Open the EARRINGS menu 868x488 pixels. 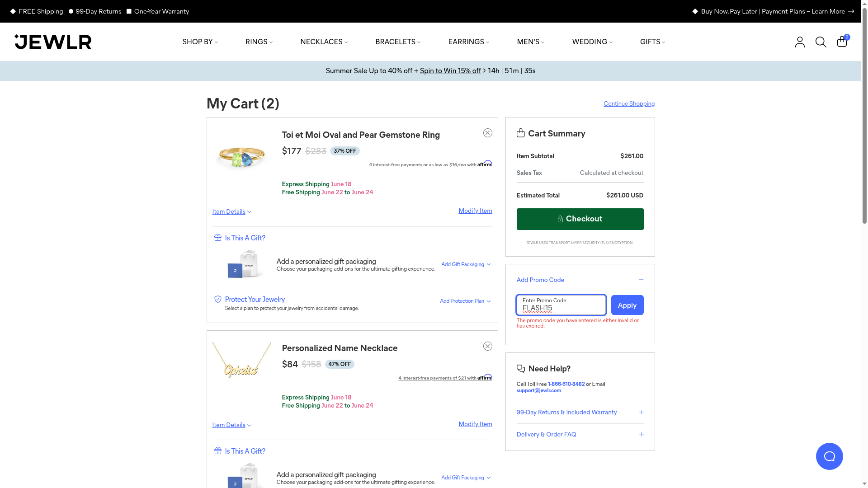(x=469, y=42)
